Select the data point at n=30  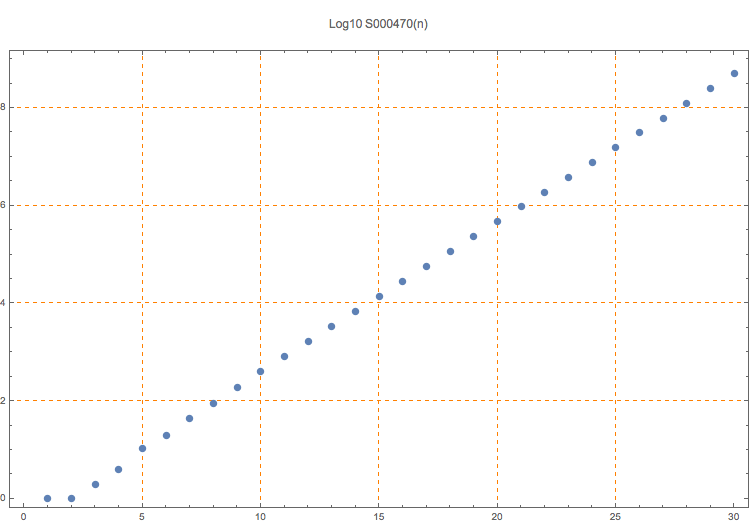point(734,73)
